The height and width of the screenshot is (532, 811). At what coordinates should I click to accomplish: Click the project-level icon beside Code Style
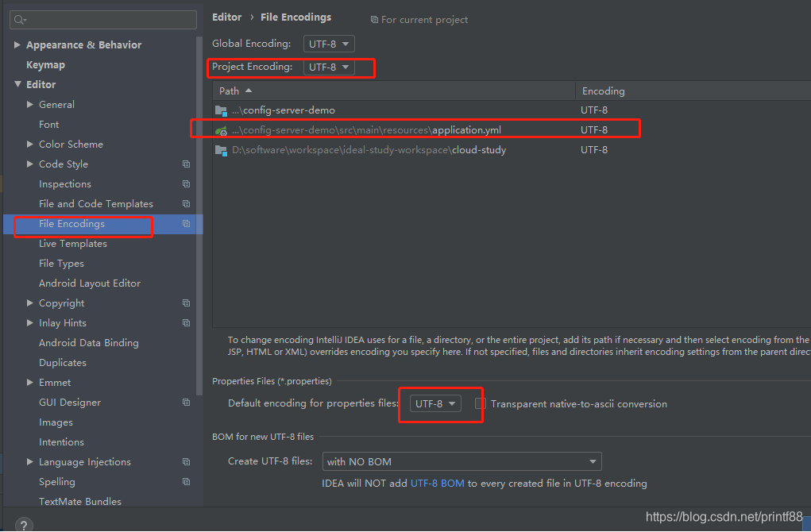tap(186, 164)
